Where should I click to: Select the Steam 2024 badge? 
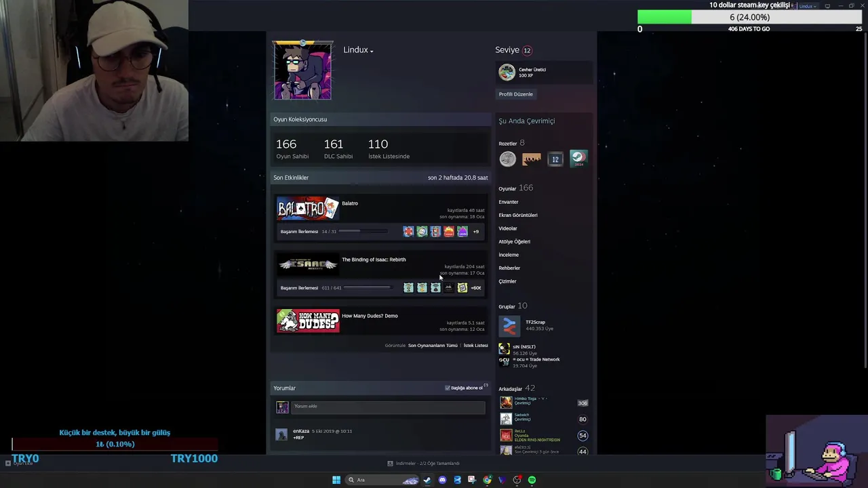(x=578, y=159)
